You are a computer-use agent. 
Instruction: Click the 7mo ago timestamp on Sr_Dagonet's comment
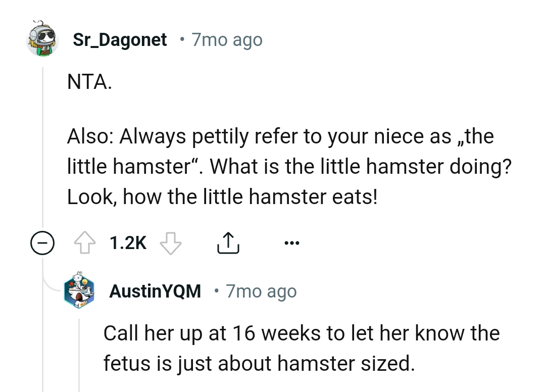(226, 39)
